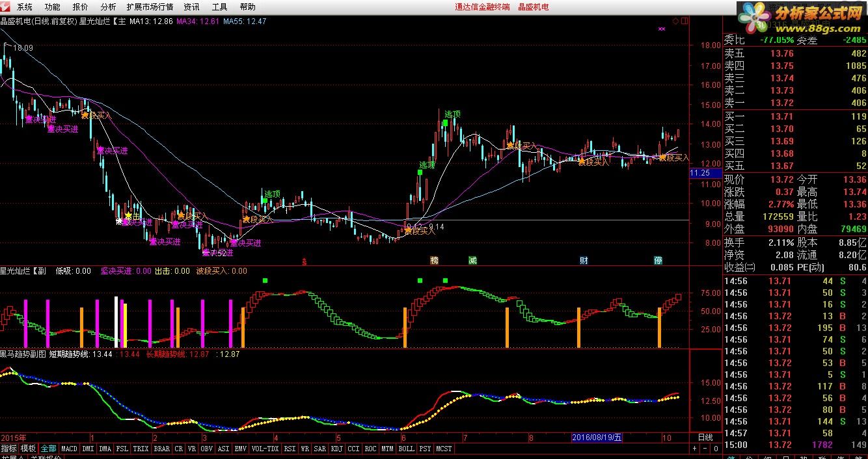Switch to the OBV indicator

[x=207, y=449]
